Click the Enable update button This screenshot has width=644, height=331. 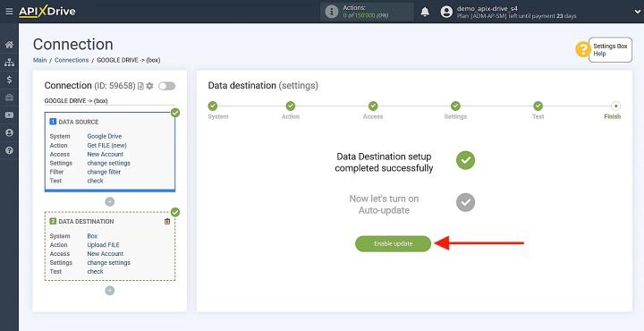393,243
